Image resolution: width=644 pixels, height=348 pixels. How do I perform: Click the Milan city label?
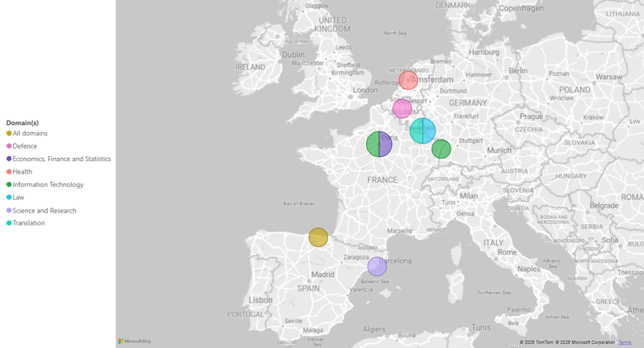pyautogui.click(x=469, y=196)
